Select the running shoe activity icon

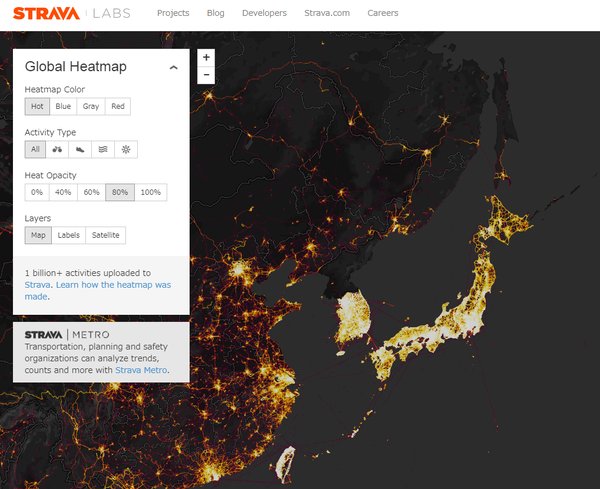(x=80, y=149)
